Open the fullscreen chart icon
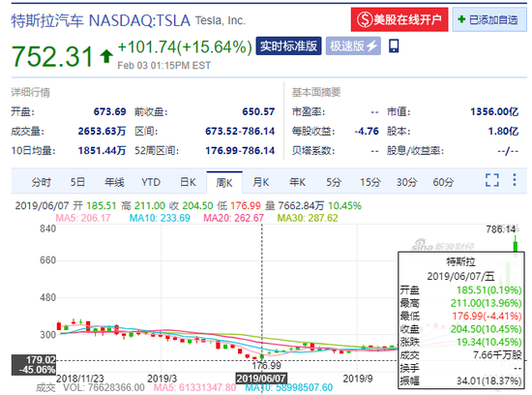 (x=492, y=180)
